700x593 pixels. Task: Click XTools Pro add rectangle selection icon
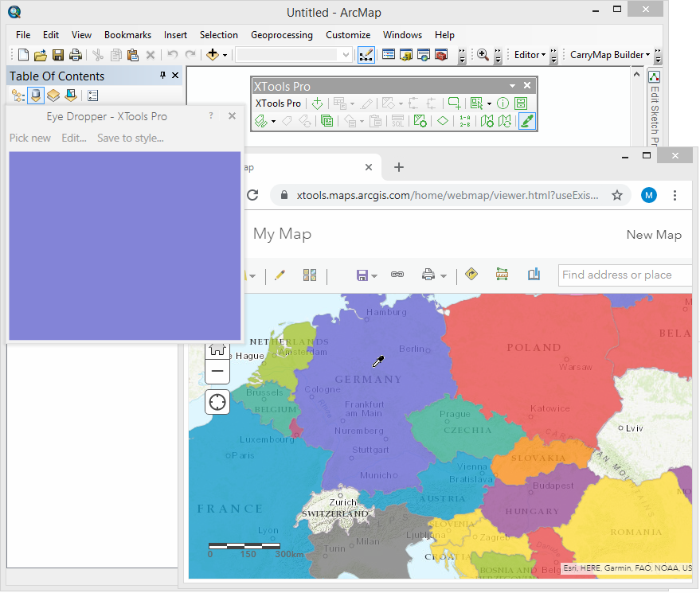tap(454, 104)
